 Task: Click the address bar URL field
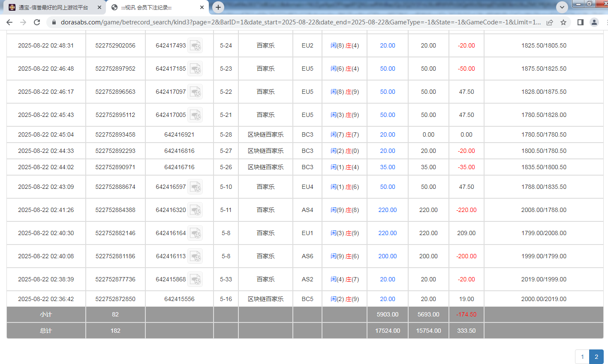pyautogui.click(x=257, y=23)
